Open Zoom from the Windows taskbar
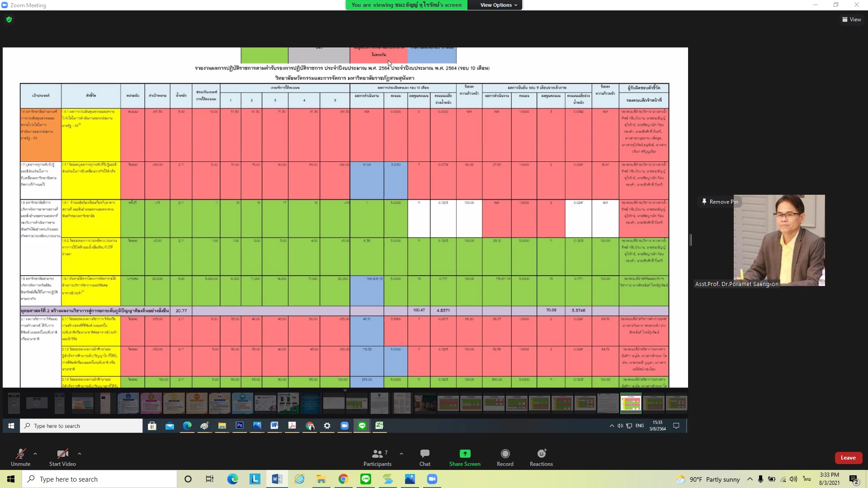868x488 pixels. click(x=432, y=479)
